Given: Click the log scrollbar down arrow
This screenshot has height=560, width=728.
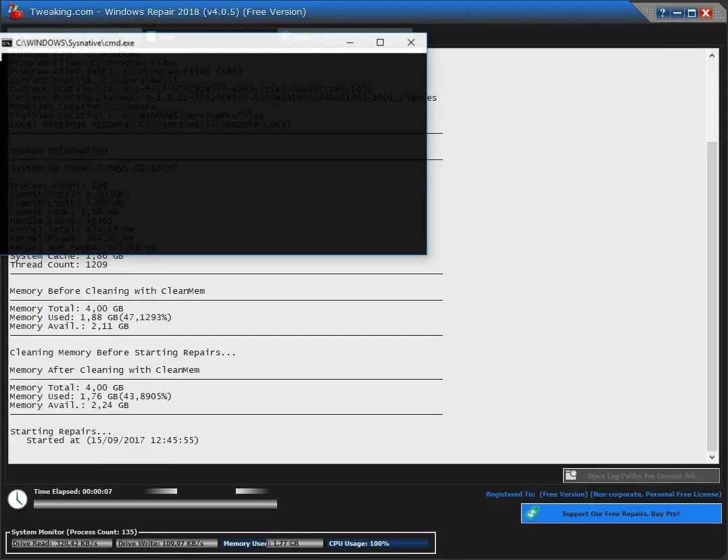Looking at the screenshot, I should [712, 457].
